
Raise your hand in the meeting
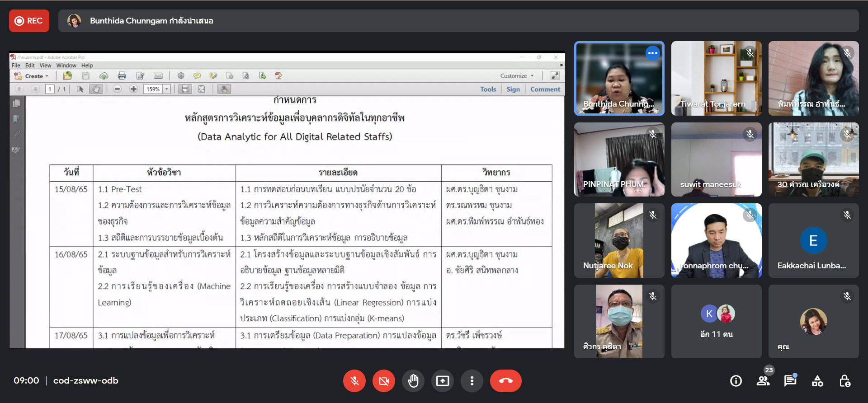pos(413,381)
